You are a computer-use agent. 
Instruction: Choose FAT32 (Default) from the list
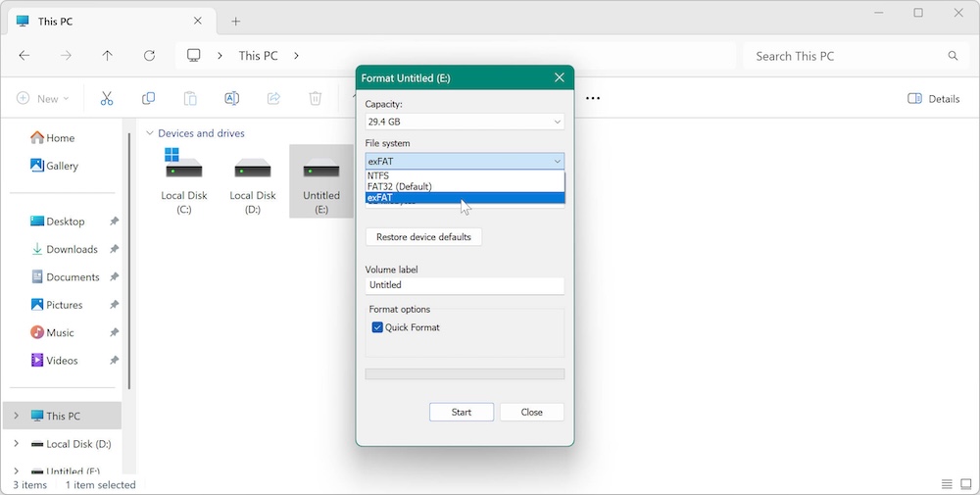pyautogui.click(x=465, y=186)
